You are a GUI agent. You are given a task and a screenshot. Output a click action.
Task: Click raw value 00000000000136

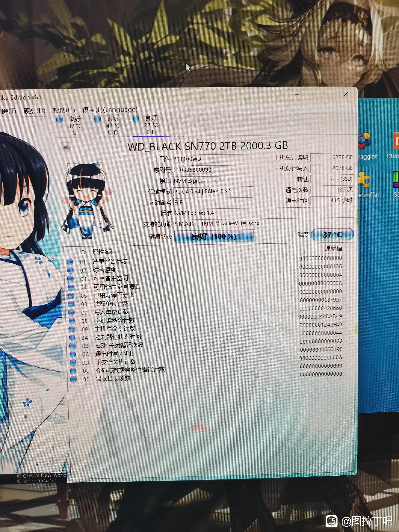click(321, 266)
